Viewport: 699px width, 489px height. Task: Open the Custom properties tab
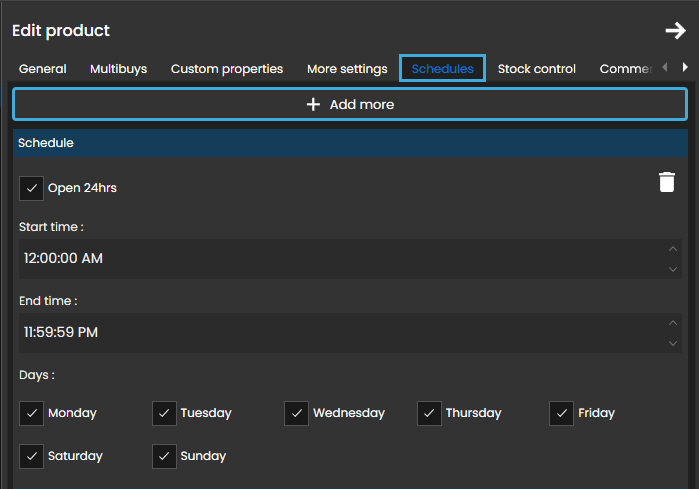[227, 69]
